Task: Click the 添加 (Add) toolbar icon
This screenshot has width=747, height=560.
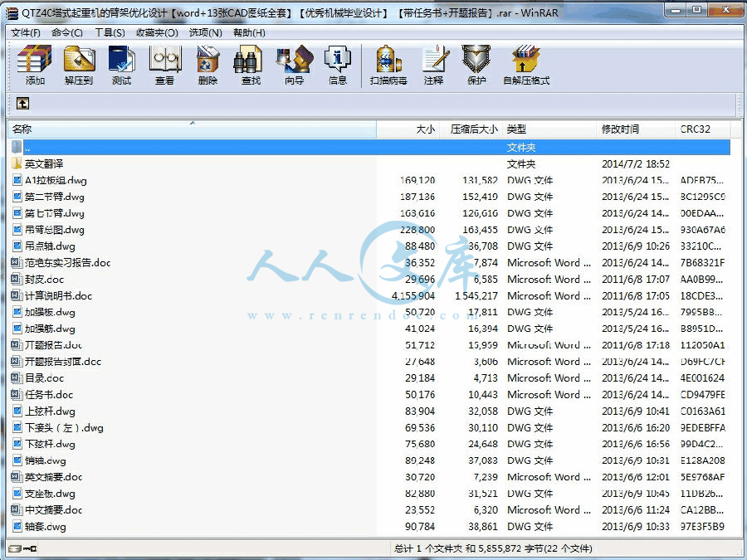Action: (x=34, y=59)
